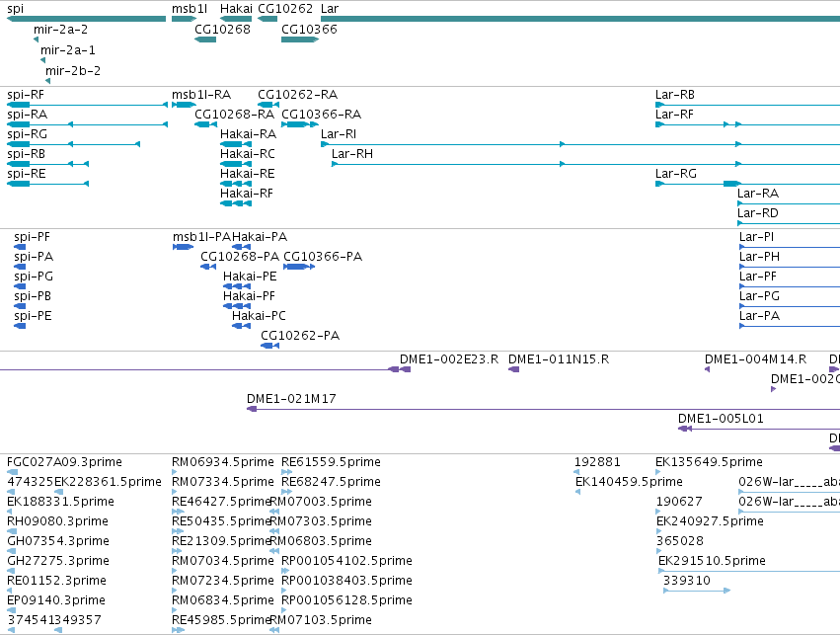The height and width of the screenshot is (635, 840).
Task: Select the 339310 EST feature line
Action: tap(697, 591)
